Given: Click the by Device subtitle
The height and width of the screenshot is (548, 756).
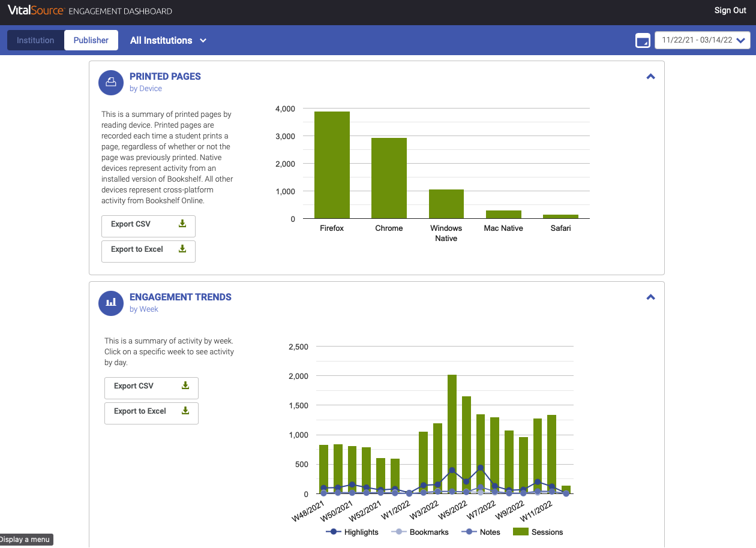Looking at the screenshot, I should coord(146,88).
